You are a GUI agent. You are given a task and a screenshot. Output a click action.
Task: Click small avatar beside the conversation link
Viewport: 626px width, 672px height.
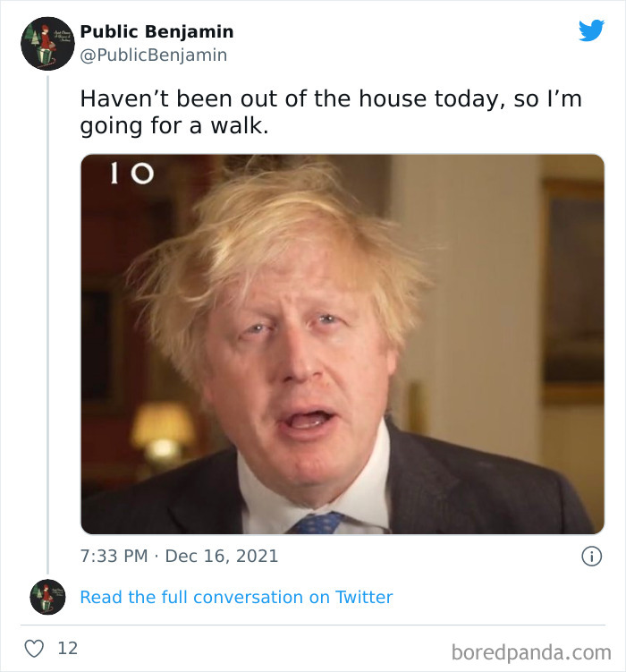pos(47,597)
